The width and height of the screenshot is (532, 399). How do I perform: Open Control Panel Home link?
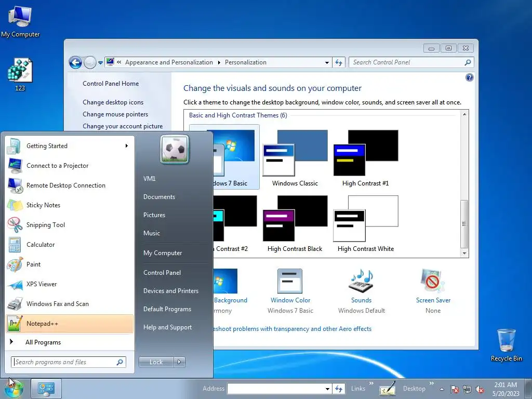(111, 84)
